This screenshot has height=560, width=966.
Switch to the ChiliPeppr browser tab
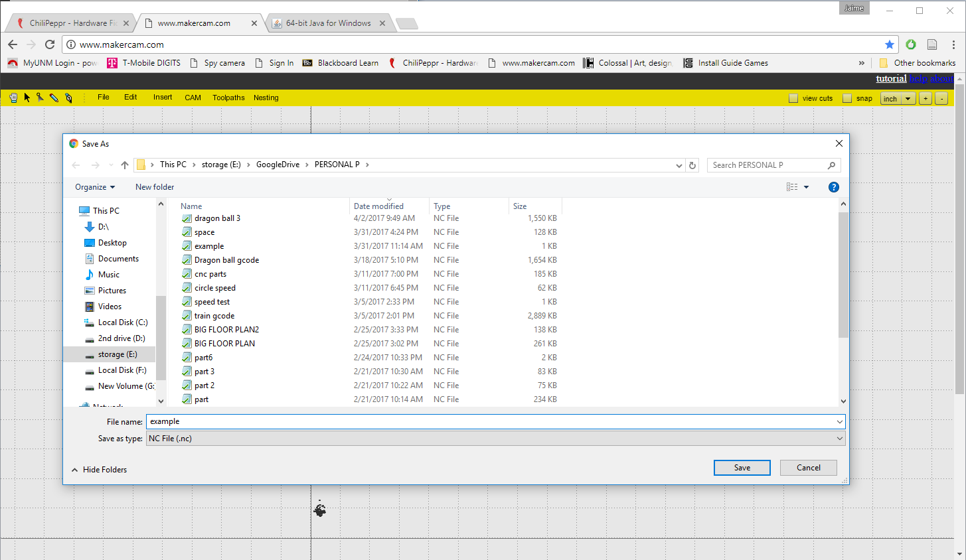72,23
